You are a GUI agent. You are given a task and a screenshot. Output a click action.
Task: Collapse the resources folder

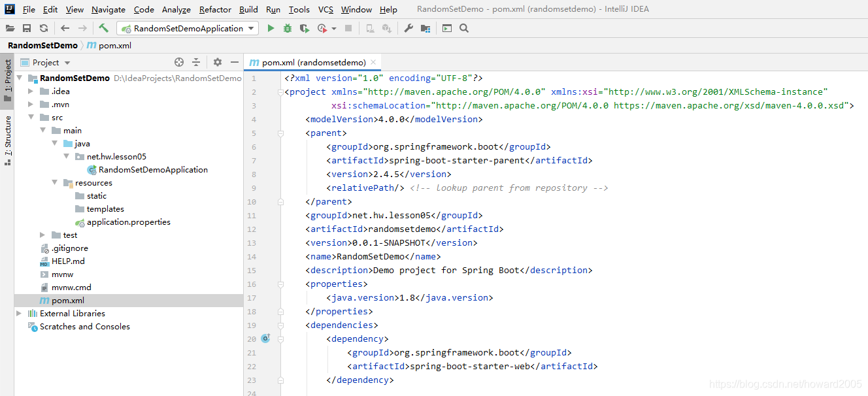click(55, 182)
